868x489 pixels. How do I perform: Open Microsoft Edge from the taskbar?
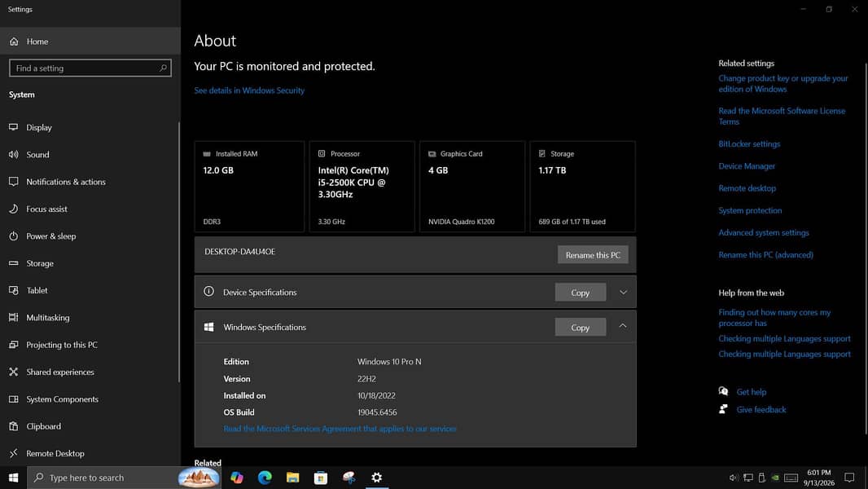265,478
